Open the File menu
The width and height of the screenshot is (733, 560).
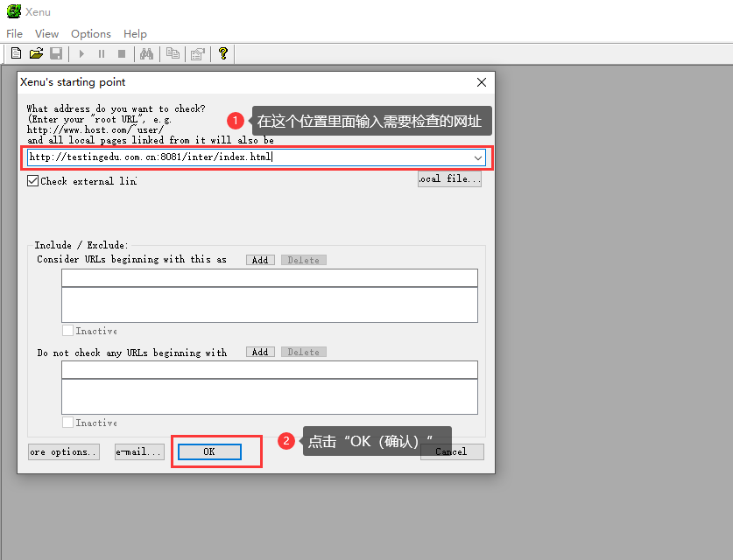coord(14,33)
